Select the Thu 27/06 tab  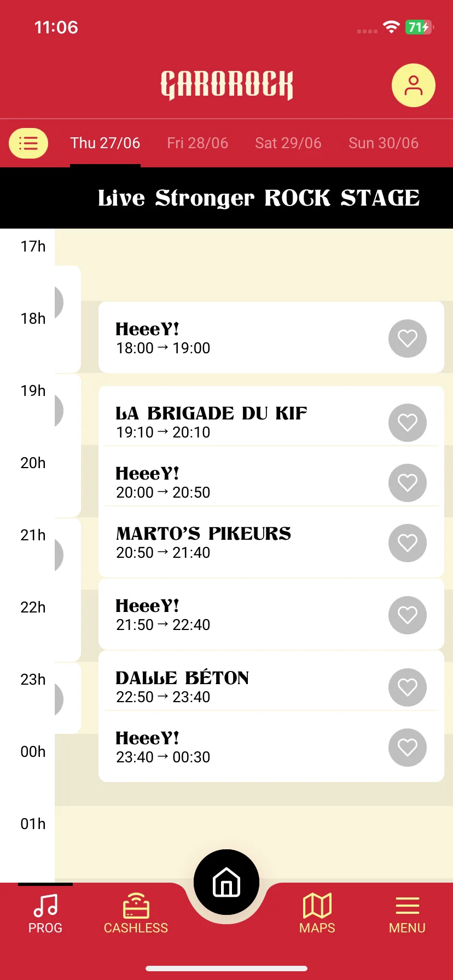tap(105, 143)
